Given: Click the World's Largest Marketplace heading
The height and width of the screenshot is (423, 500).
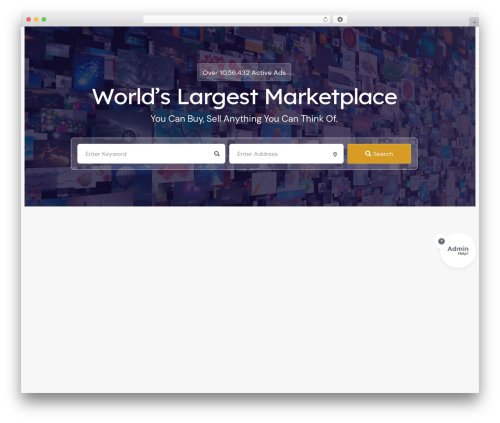Looking at the screenshot, I should click(x=245, y=97).
